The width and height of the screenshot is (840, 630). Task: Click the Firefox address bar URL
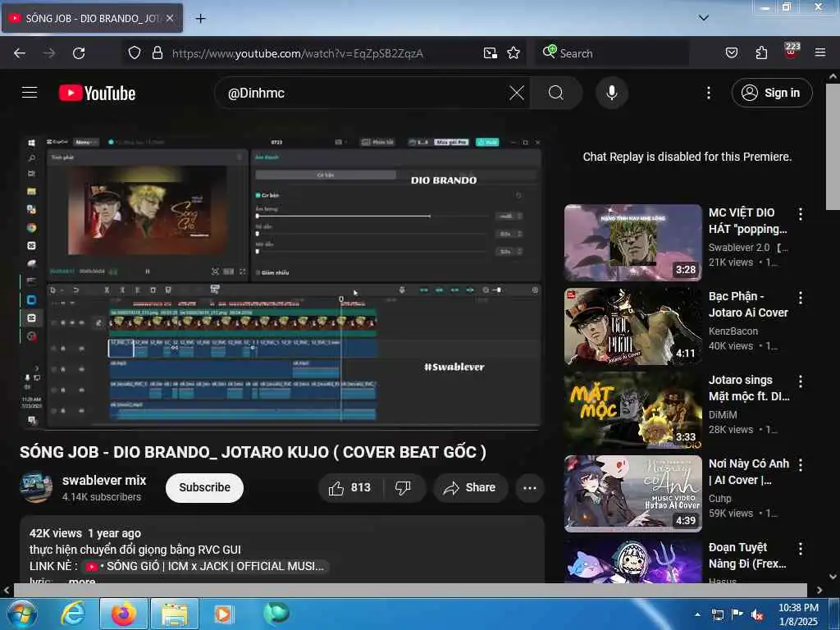(x=297, y=53)
